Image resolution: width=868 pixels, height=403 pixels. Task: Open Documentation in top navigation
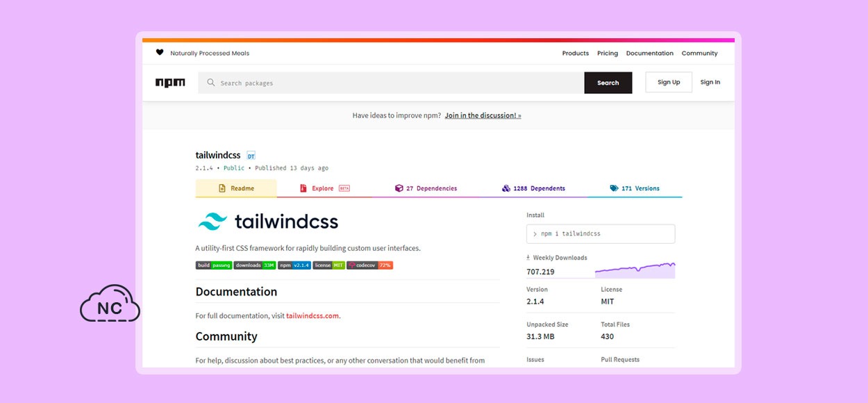pos(650,54)
